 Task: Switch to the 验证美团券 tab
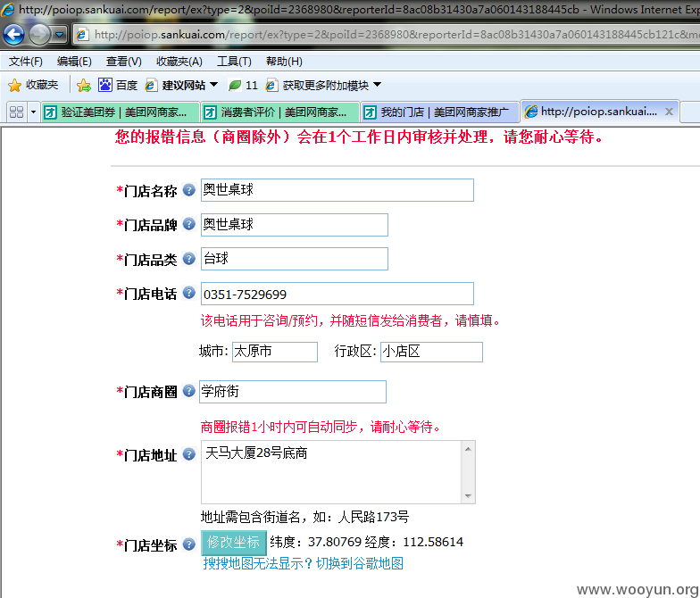(x=120, y=112)
